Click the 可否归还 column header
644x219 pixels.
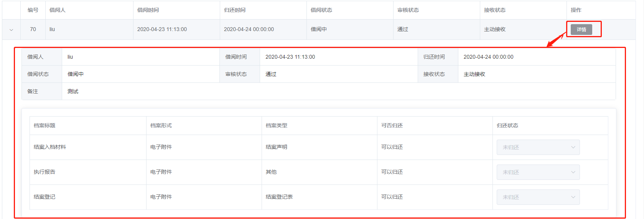click(x=392, y=125)
